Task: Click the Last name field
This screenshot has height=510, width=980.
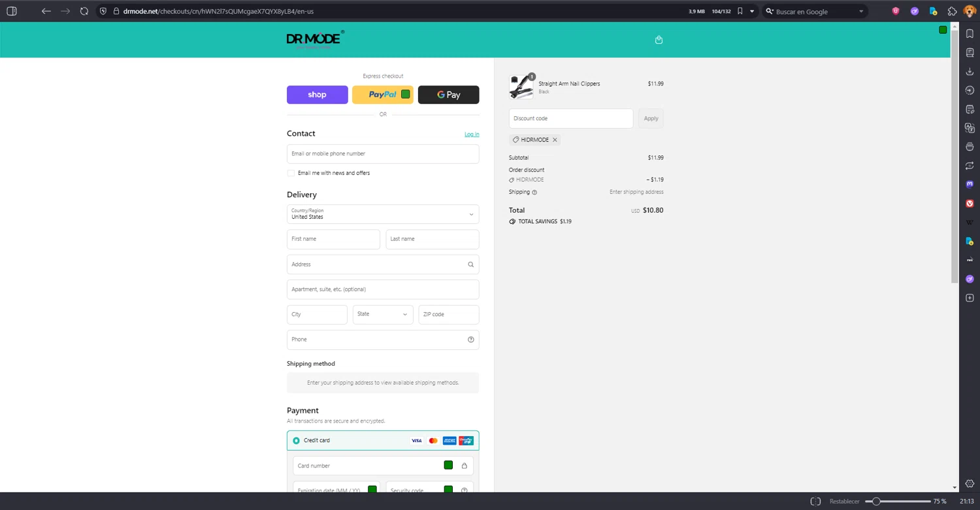Action: point(433,239)
